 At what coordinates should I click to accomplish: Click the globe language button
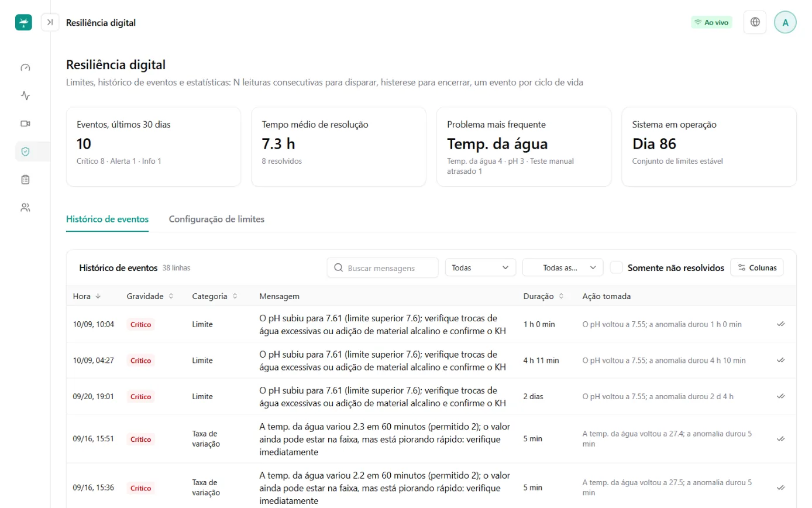[x=755, y=22]
